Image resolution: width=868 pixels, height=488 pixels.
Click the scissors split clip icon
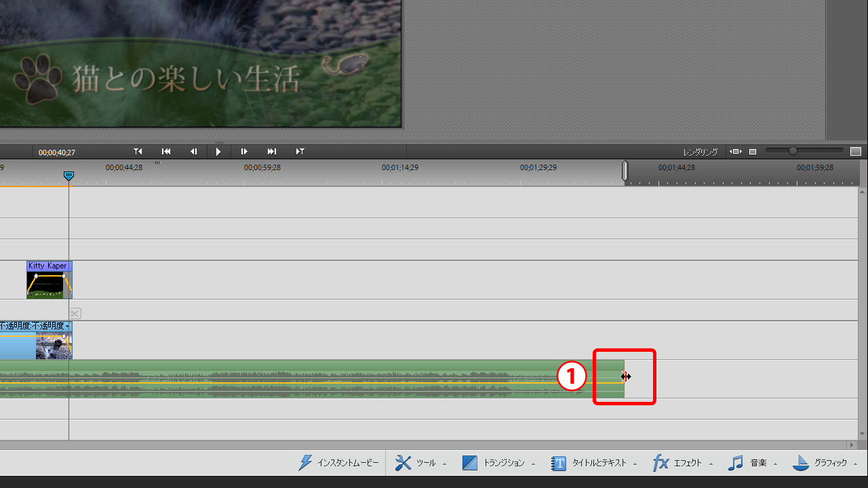[75, 313]
